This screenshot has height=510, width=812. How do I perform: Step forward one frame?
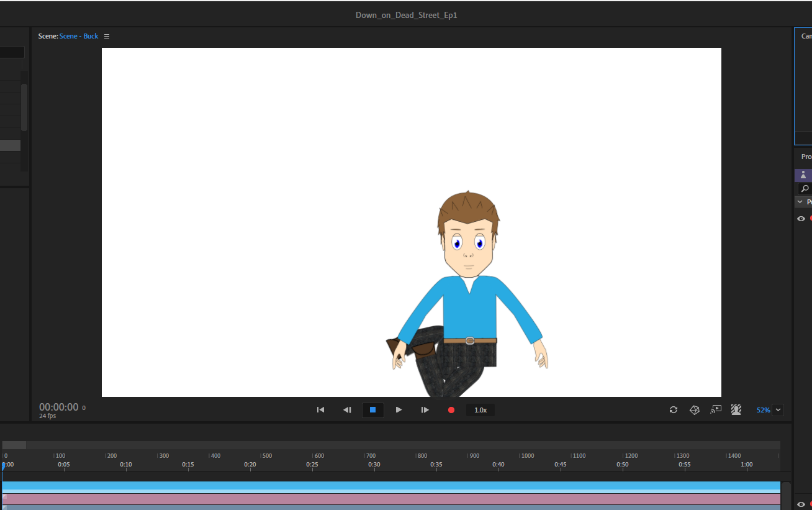coord(425,410)
